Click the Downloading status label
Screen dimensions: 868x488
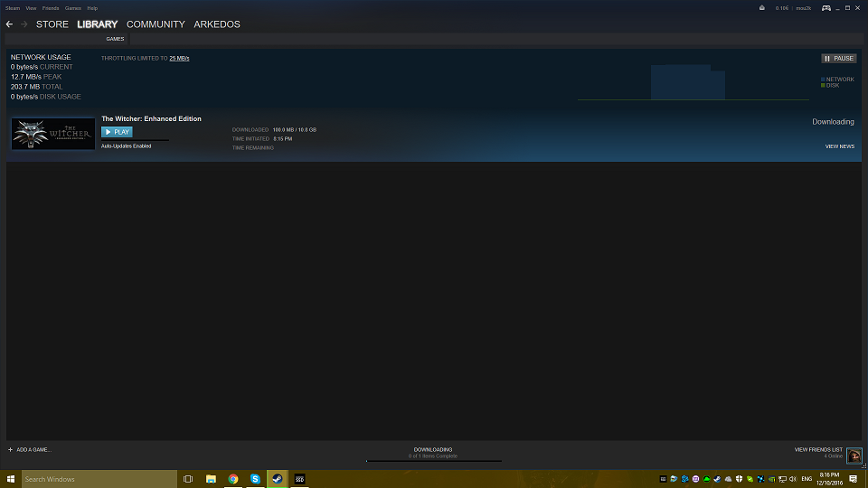click(833, 122)
